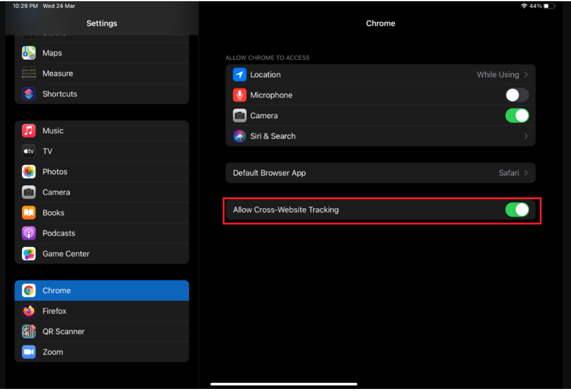The height and width of the screenshot is (392, 571).
Task: Turn off Allow Cross-Website Tracking switch
Action: point(517,210)
